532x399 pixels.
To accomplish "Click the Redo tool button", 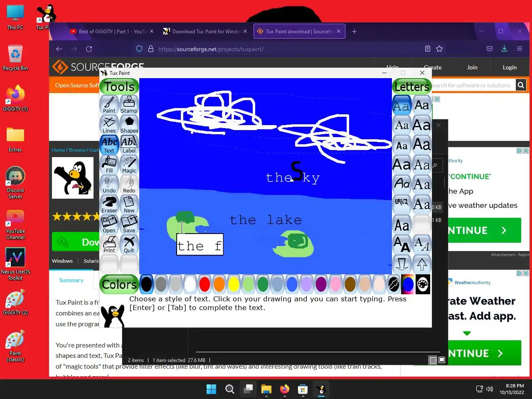I will (129, 185).
